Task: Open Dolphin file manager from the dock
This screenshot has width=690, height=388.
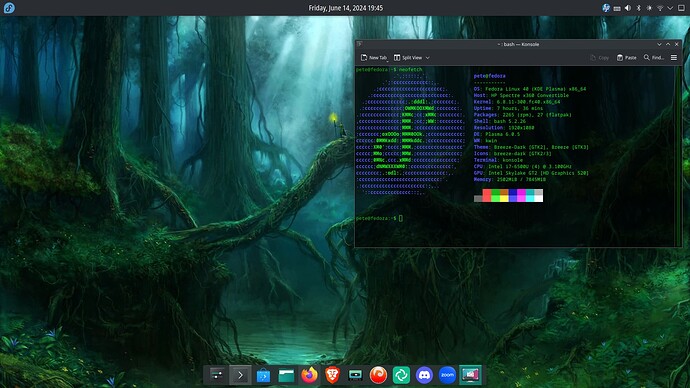Action: 286,375
